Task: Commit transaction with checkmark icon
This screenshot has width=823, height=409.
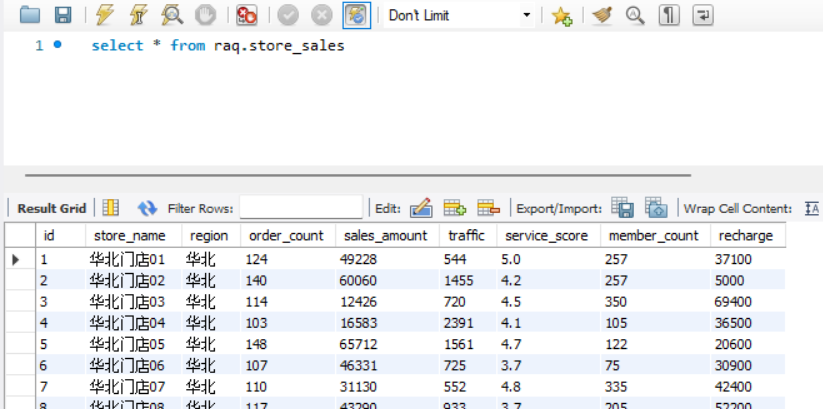Action: point(288,15)
